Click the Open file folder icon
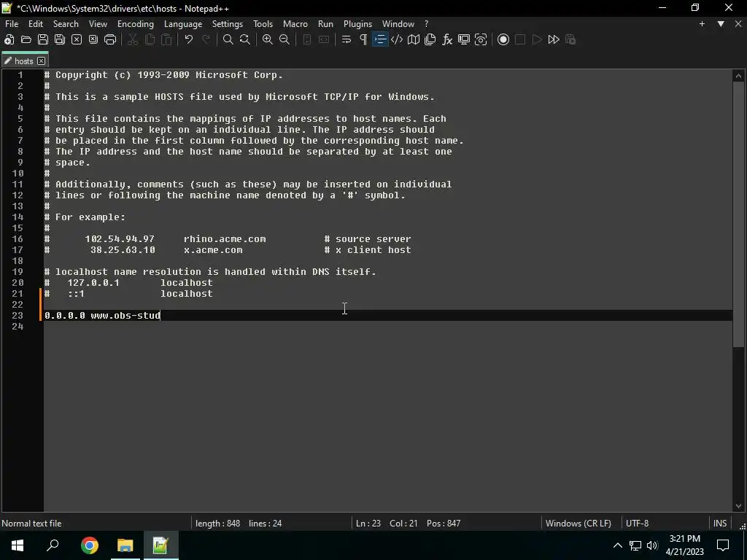 26,39
